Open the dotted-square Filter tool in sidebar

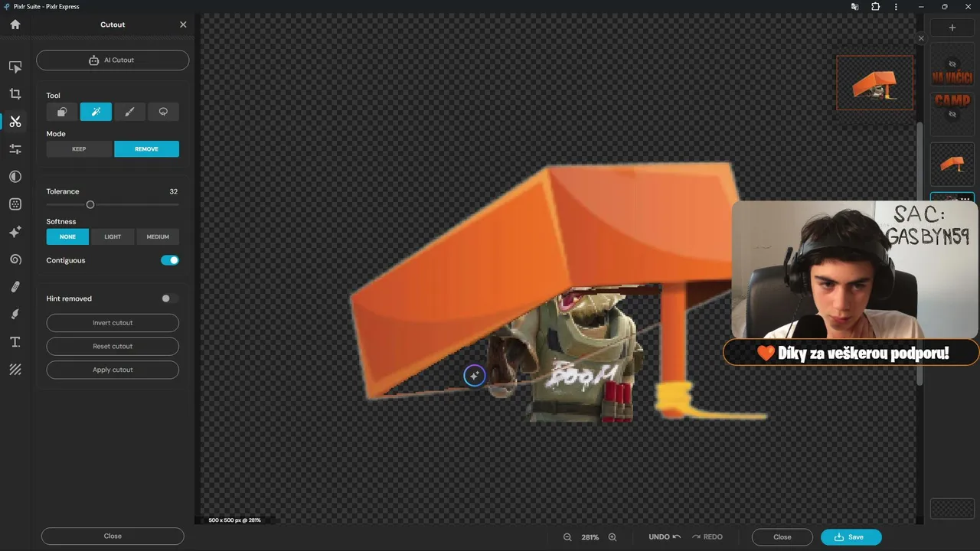pyautogui.click(x=15, y=204)
